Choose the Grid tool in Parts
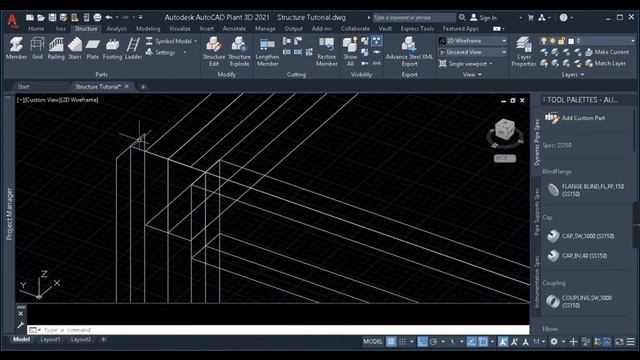640x360 pixels. (37, 49)
